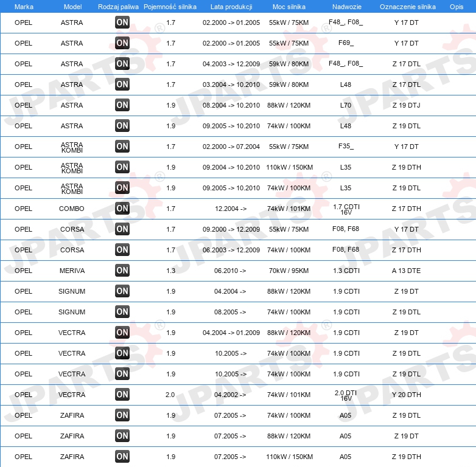
Task: Click ON icon in ASTRA KOMBI Z 19 DTH row
Action: (122, 167)
